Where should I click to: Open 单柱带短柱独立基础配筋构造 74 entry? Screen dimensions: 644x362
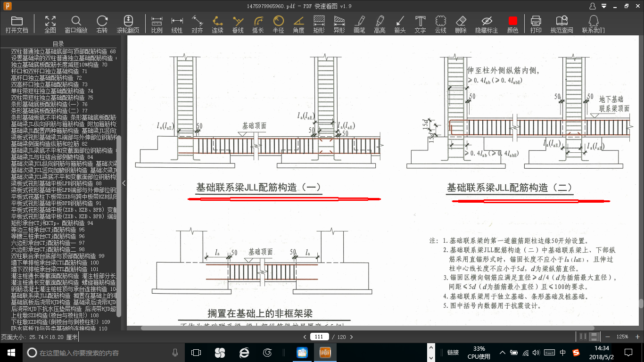pyautogui.click(x=52, y=91)
